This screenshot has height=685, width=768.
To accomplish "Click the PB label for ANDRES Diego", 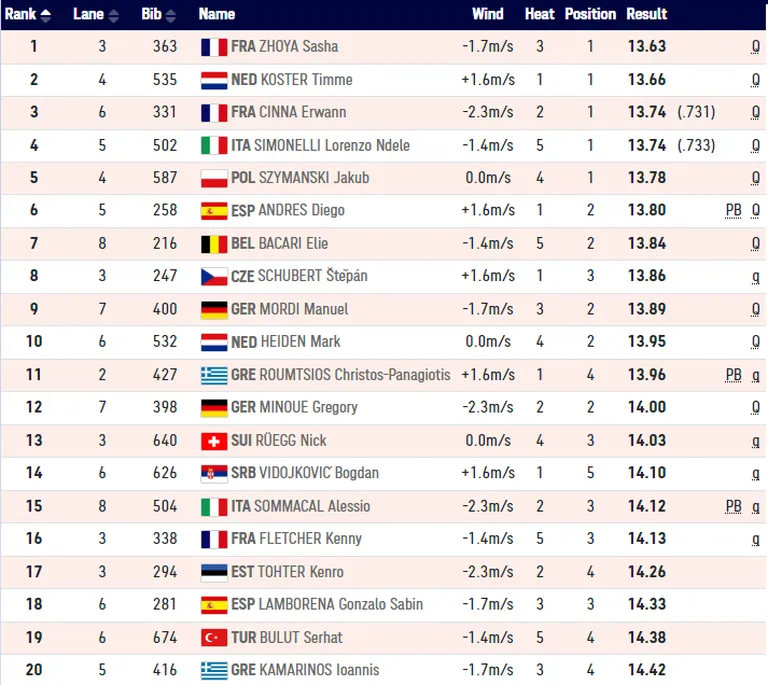I will click(733, 211).
